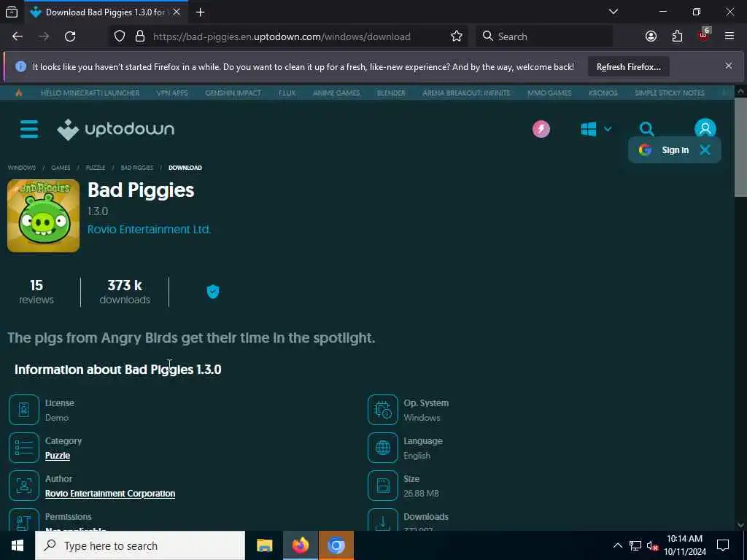Click the Refresh Firefox... button

tap(628, 66)
